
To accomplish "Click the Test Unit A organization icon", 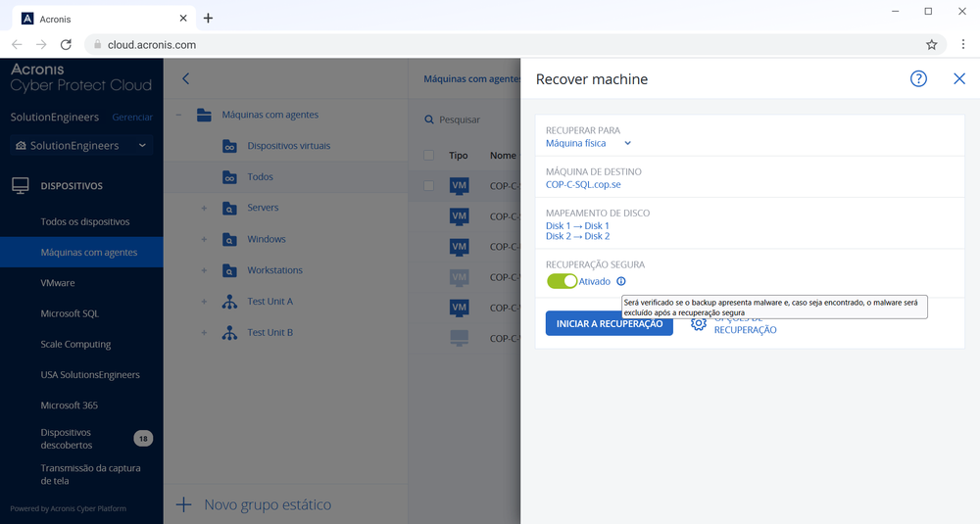I will (229, 302).
